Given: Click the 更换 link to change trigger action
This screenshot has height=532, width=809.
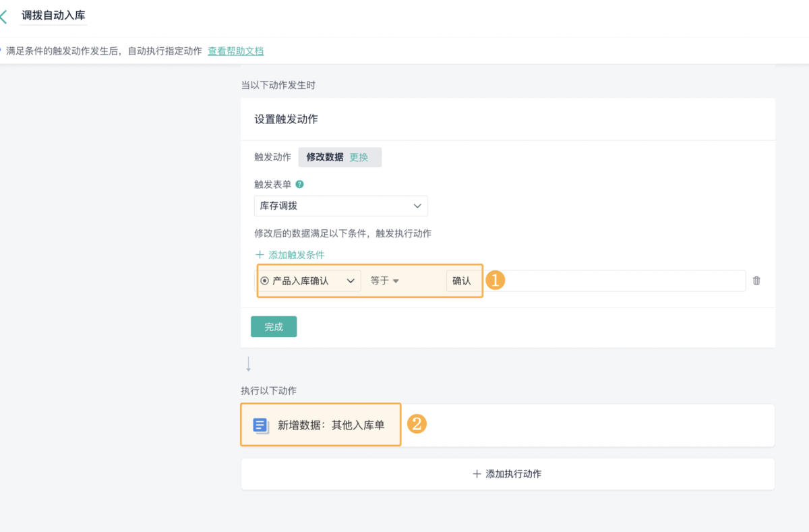Looking at the screenshot, I should tap(359, 157).
